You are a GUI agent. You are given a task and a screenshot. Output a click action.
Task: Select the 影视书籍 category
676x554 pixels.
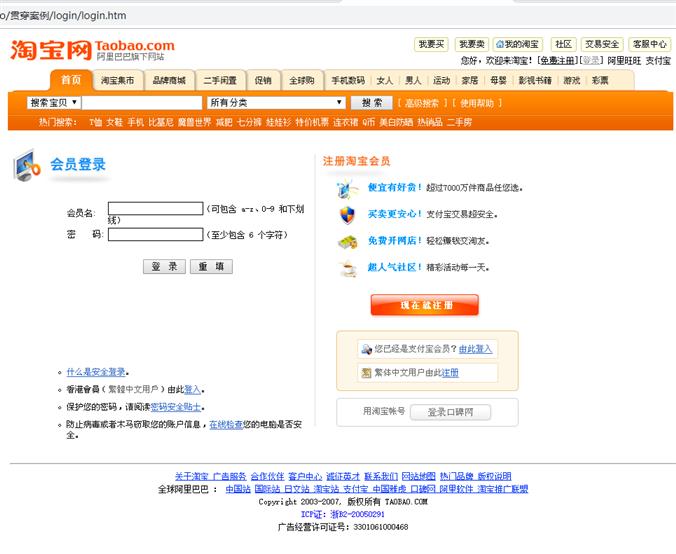pyautogui.click(x=535, y=81)
